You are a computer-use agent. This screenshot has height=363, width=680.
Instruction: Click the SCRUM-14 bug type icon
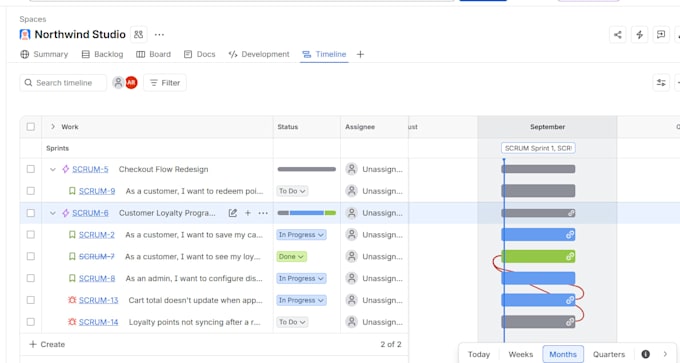coord(72,322)
